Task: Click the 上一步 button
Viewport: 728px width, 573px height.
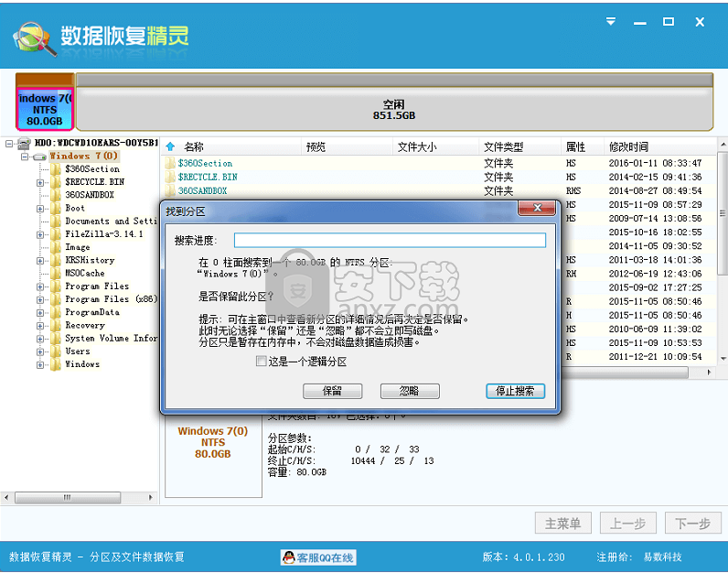Action: pyautogui.click(x=627, y=524)
